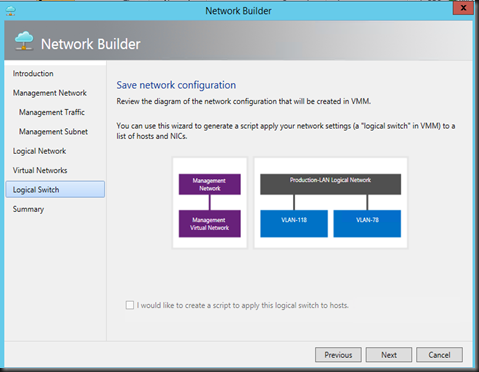Open the Virtual Networks step
Screen dimensions: 479x372
click(x=40, y=170)
